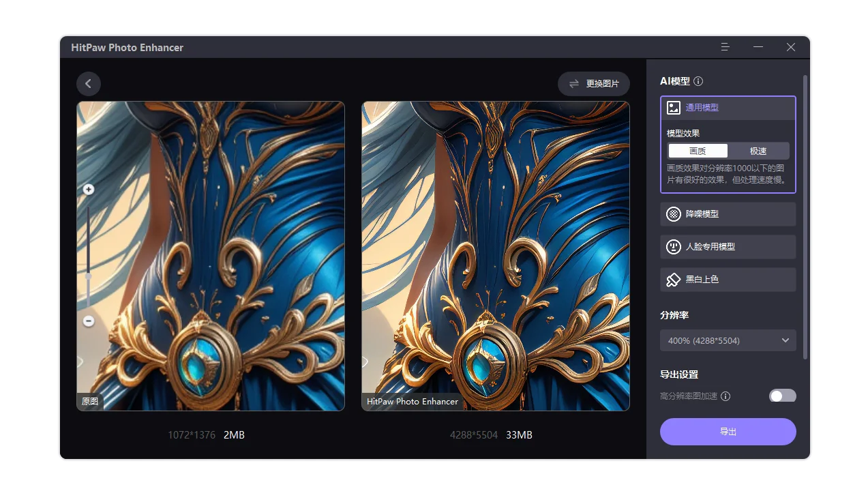The height and width of the screenshot is (504, 868).
Task: Click the 原图 label on left preview
Action: pos(90,402)
